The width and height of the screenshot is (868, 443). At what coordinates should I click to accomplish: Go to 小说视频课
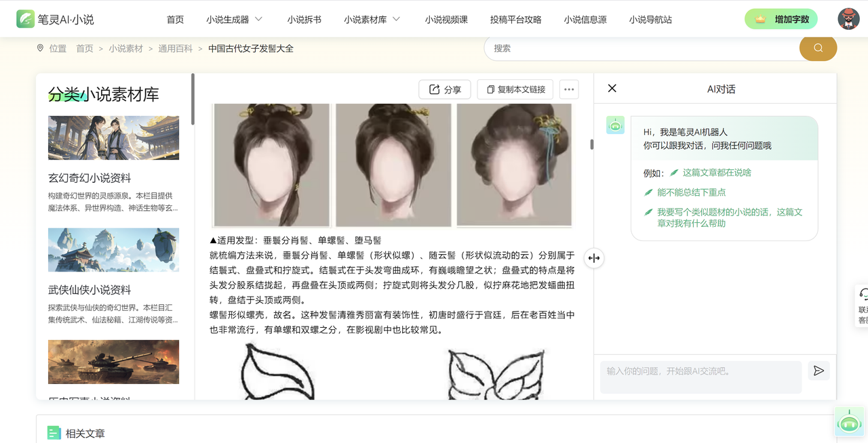446,20
